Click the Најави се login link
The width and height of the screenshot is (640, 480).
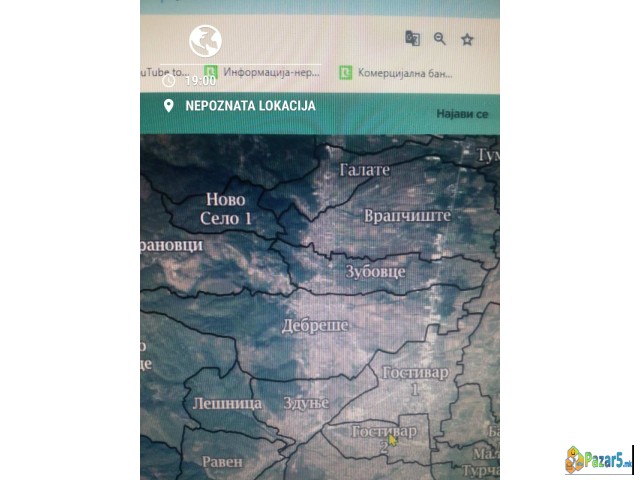462,114
